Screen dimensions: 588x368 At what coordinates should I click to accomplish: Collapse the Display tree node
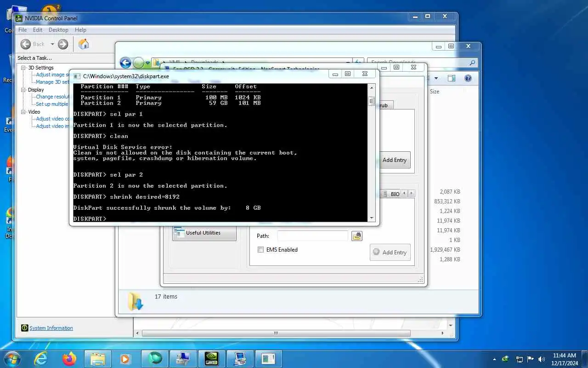(24, 90)
